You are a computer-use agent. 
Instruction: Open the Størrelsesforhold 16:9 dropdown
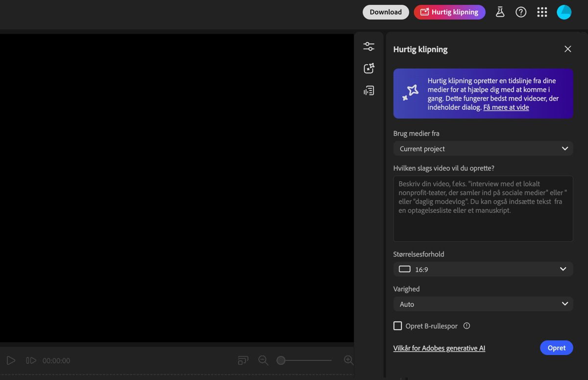coord(483,269)
